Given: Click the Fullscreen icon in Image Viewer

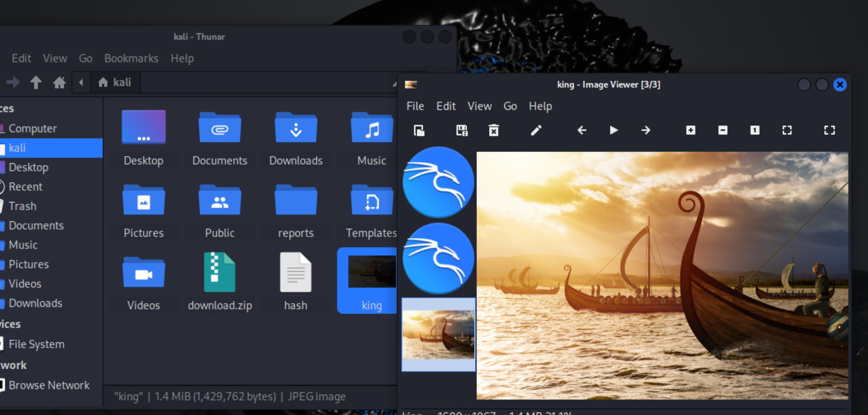Looking at the screenshot, I should tap(829, 130).
